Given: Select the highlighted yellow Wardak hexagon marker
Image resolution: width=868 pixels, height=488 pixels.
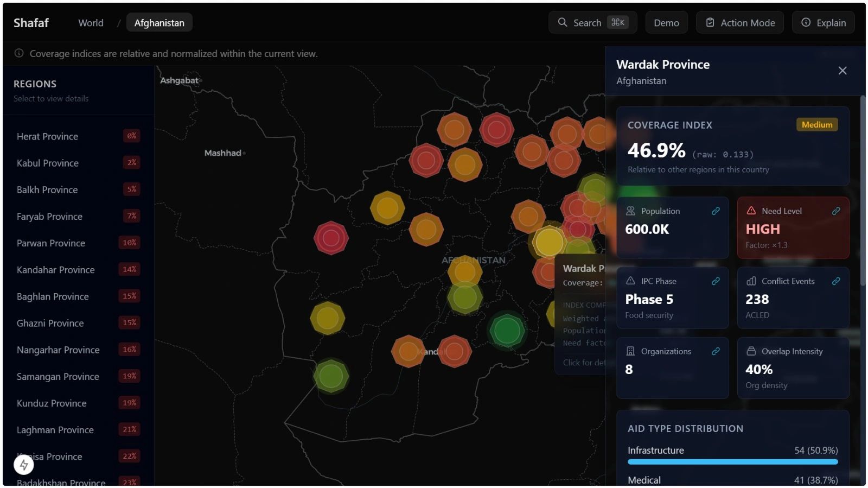Looking at the screenshot, I should pyautogui.click(x=549, y=242).
